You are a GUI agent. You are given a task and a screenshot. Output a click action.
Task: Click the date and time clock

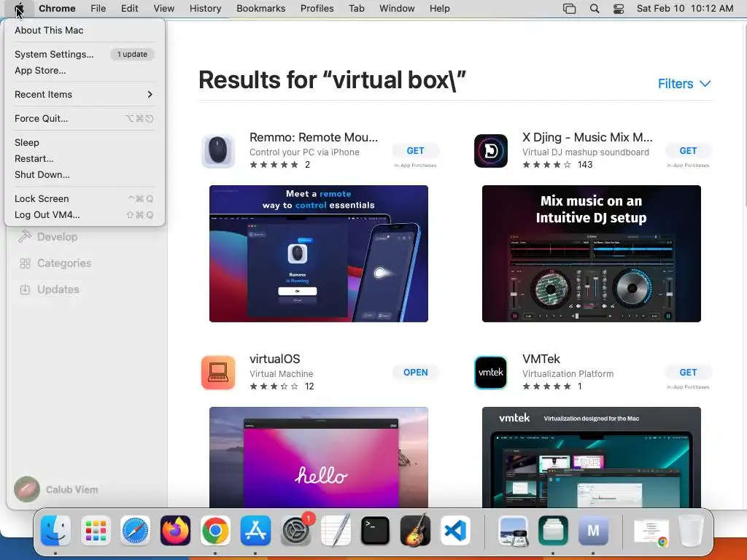click(x=685, y=9)
